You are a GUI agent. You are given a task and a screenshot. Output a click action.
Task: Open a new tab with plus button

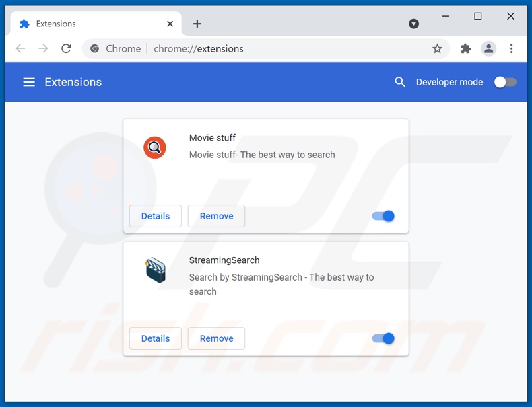point(197,24)
